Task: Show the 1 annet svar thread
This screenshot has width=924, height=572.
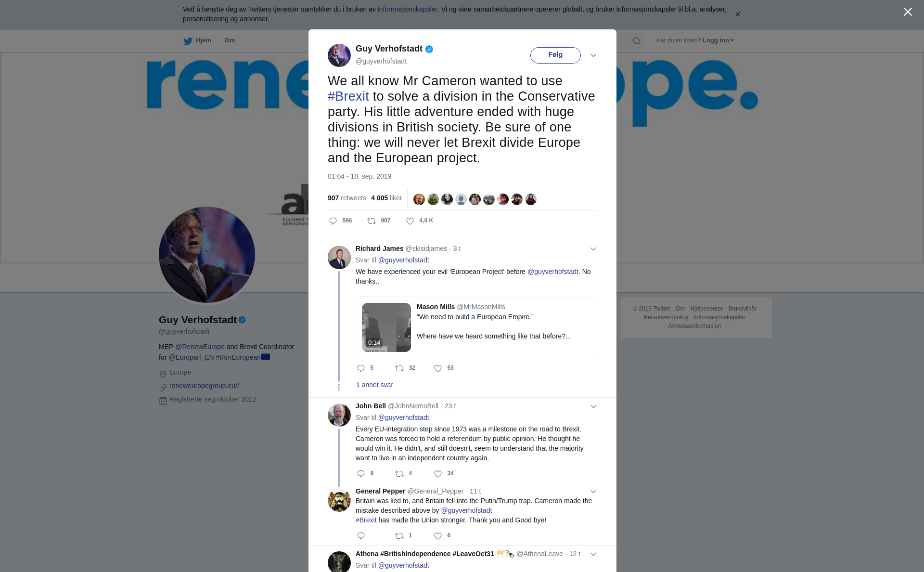Action: pos(374,385)
